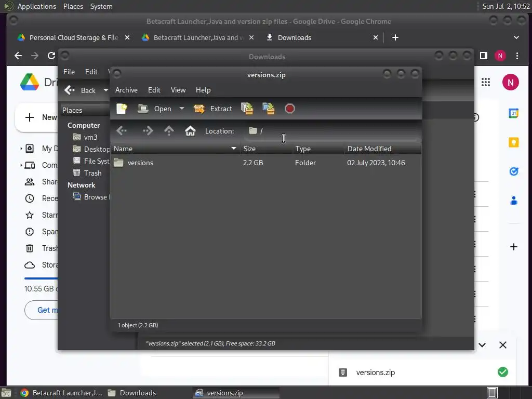Image resolution: width=532 pixels, height=399 pixels.
Task: Click the 2.2 GB size cell
Action: [x=253, y=163]
